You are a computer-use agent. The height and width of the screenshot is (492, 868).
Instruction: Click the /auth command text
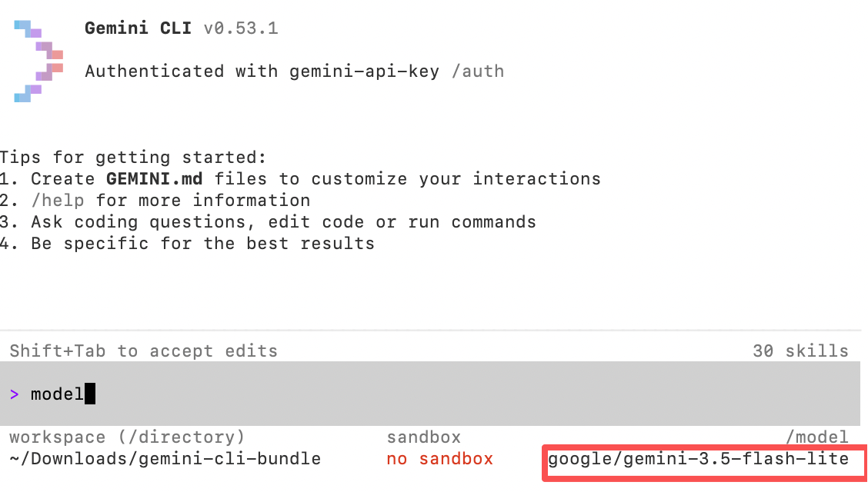click(x=478, y=71)
